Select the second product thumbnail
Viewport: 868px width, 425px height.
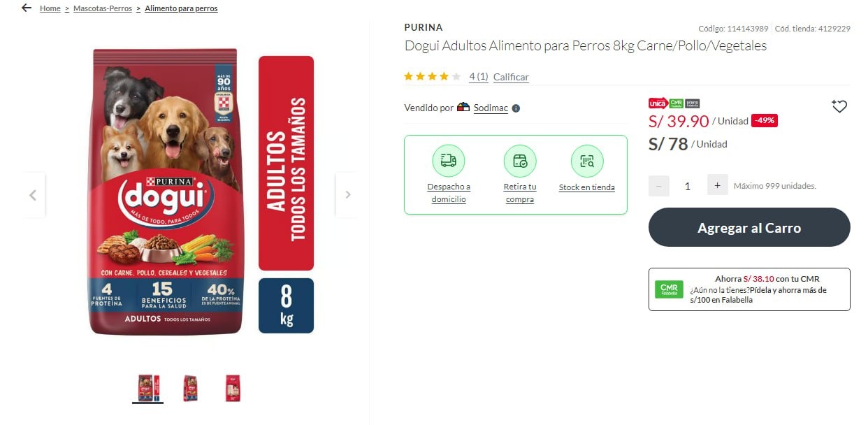click(190, 388)
